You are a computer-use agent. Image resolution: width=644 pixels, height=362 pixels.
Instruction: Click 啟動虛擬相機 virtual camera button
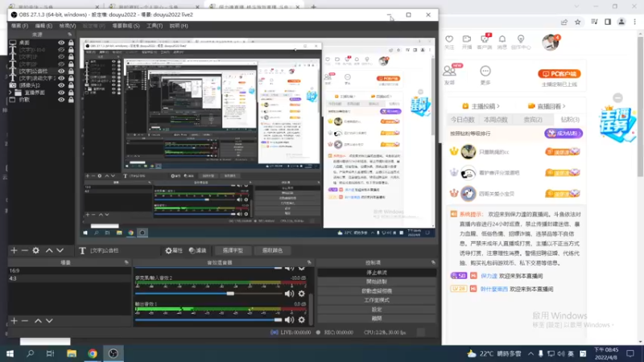(x=376, y=291)
